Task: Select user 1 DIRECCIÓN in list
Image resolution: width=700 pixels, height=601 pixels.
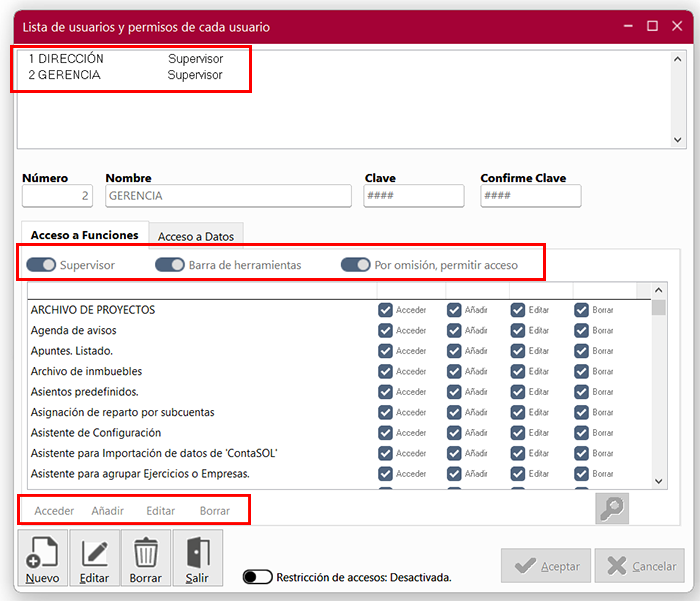Action: (66, 59)
